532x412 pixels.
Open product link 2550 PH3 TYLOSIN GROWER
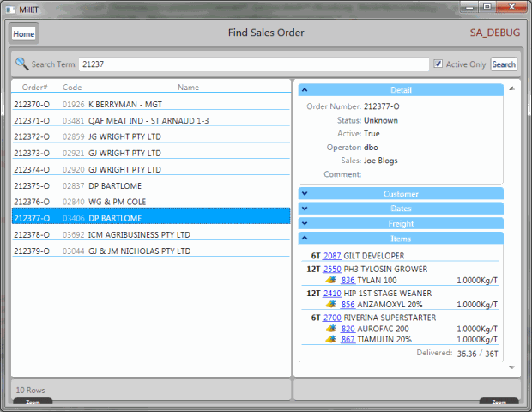(332, 269)
